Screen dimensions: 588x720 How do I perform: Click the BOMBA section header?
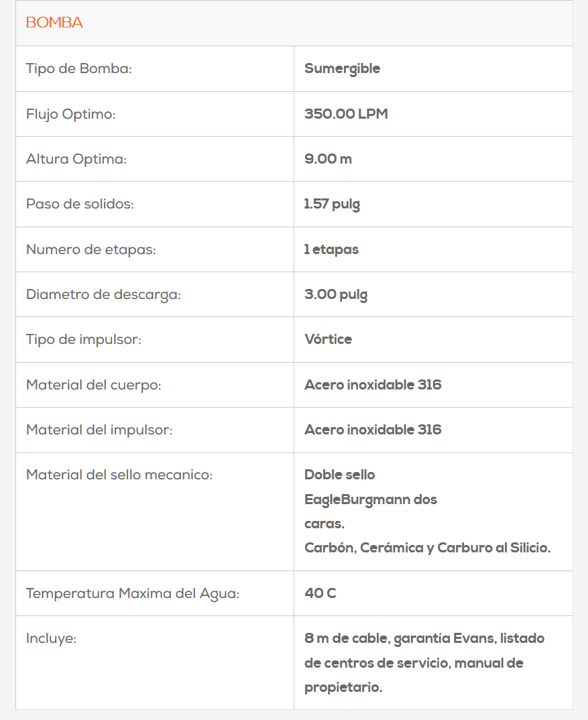point(54,23)
